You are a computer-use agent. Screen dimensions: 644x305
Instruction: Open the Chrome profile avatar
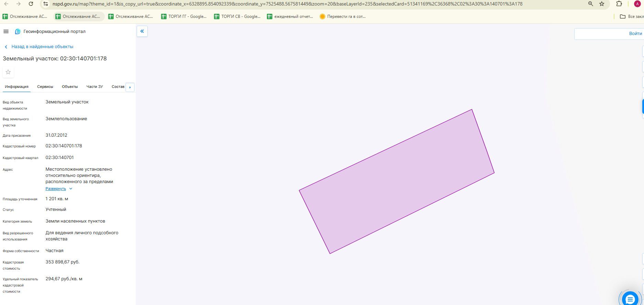(x=637, y=4)
